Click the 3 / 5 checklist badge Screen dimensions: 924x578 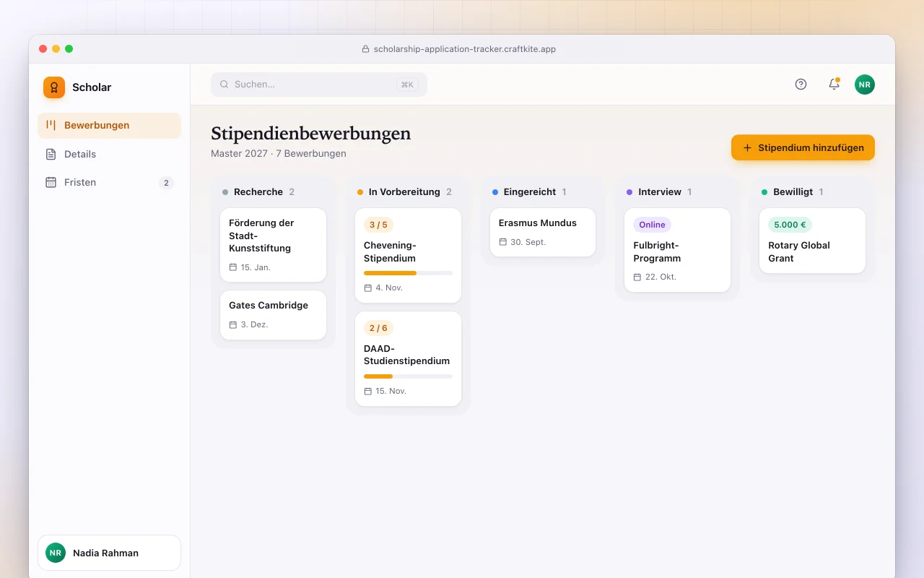point(378,225)
